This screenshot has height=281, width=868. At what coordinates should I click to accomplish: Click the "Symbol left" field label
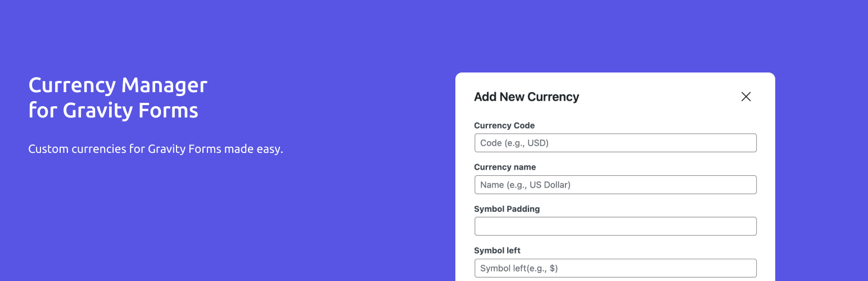[497, 250]
